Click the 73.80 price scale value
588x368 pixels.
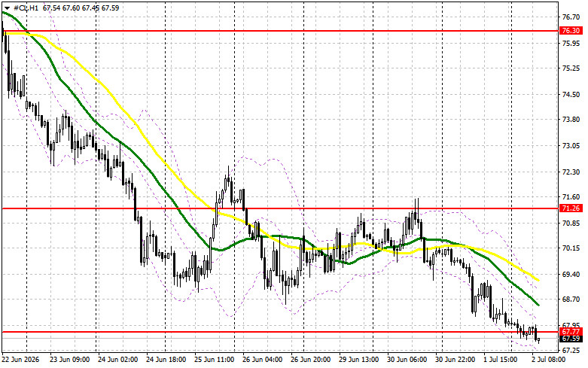571,120
